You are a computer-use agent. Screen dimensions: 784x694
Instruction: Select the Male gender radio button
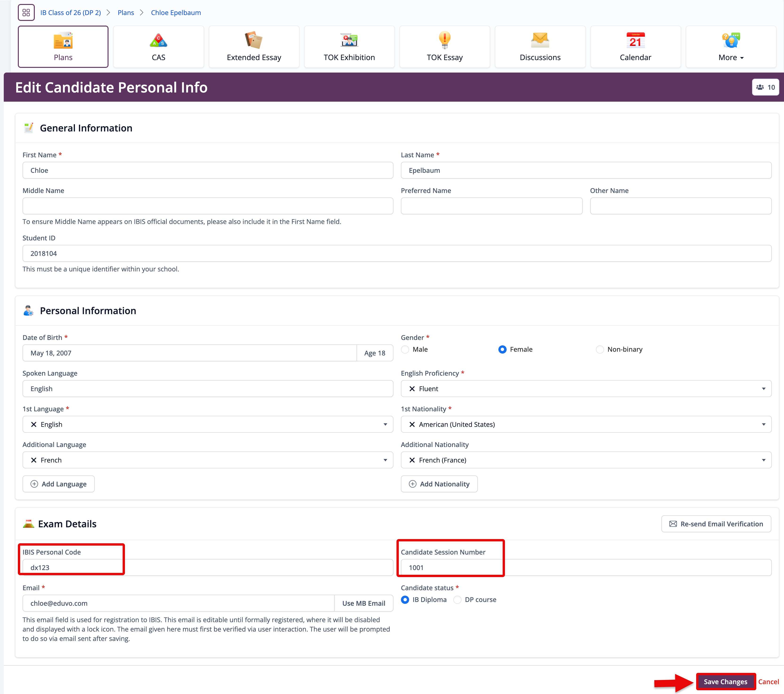click(405, 349)
